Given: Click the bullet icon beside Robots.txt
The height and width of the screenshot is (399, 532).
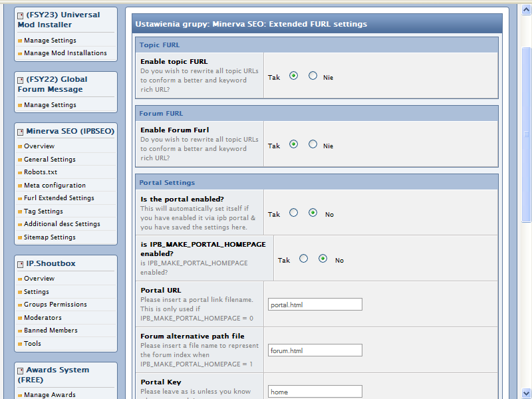Looking at the screenshot, I should pos(20,172).
